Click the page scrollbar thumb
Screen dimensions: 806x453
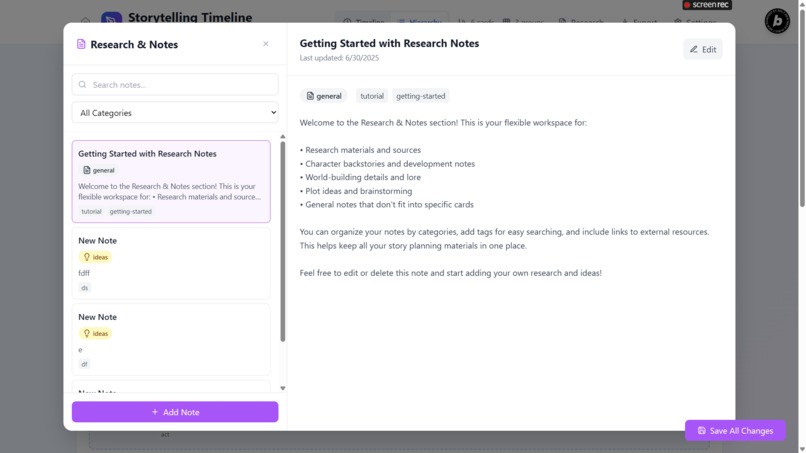(x=802, y=108)
